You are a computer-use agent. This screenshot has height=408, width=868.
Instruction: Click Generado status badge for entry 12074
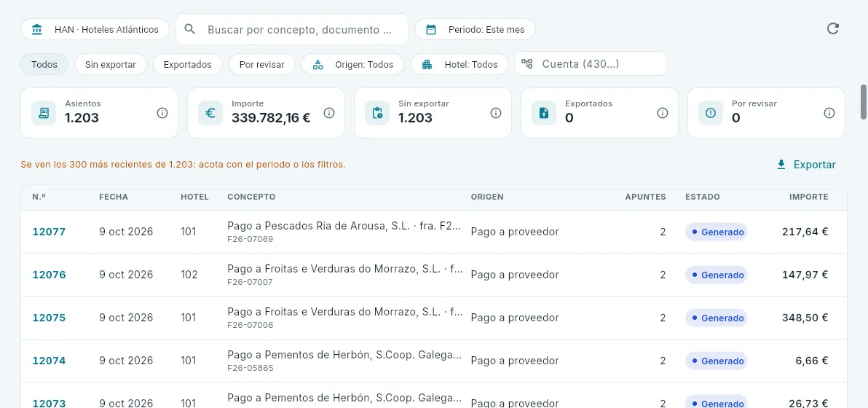717,361
